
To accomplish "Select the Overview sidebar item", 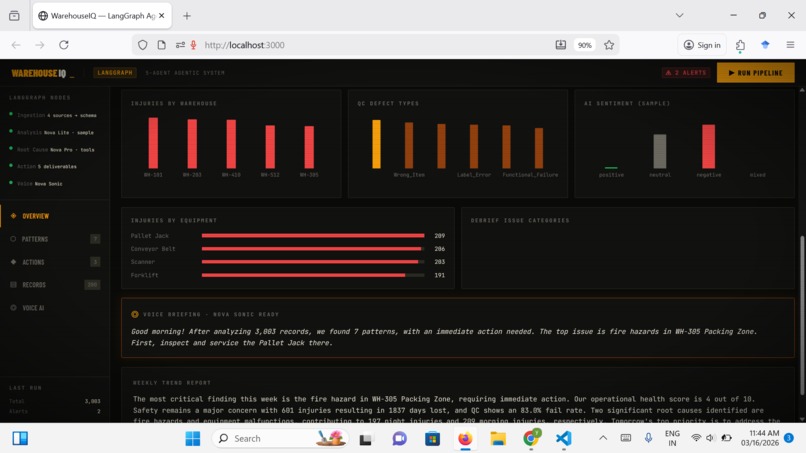I will (55, 216).
